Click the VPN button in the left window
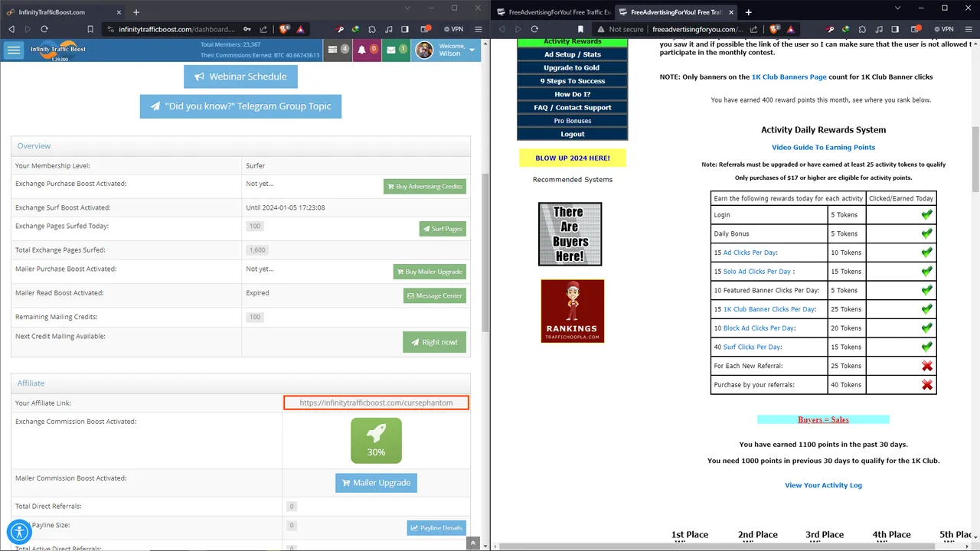The image size is (980, 551). tap(453, 29)
